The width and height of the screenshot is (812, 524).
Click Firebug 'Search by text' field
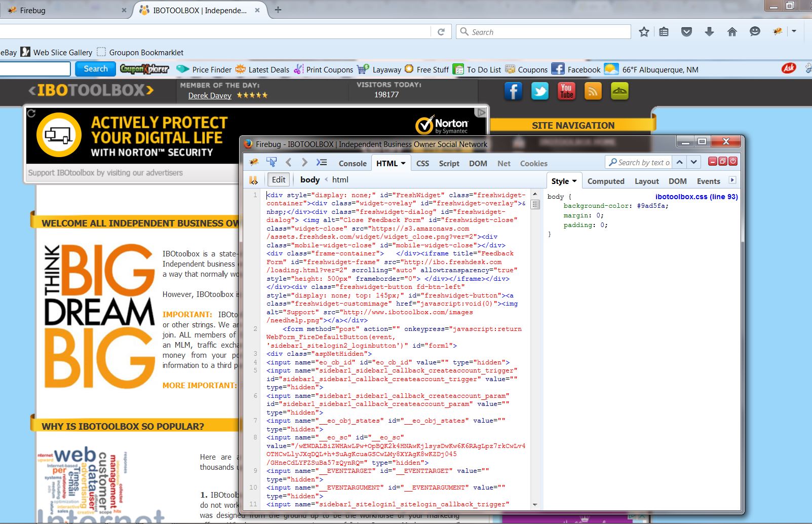(639, 162)
